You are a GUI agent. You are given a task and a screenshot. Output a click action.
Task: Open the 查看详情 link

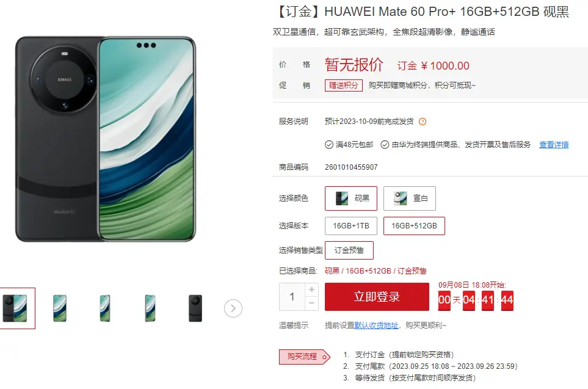[554, 145]
